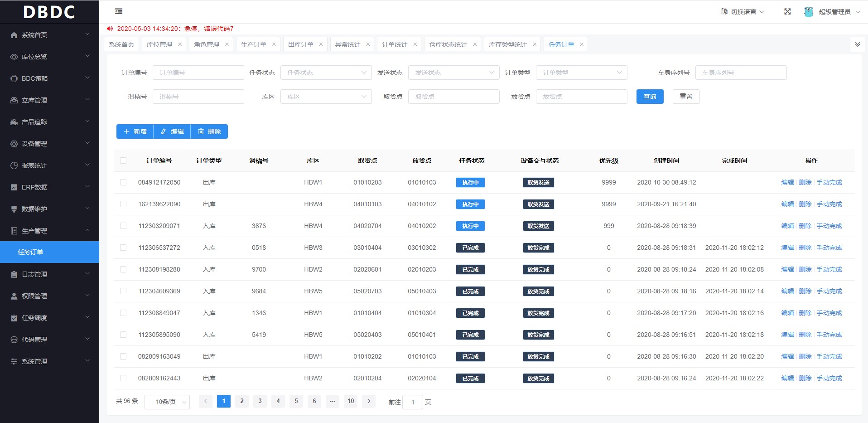This screenshot has width=868, height=423.
Task: Click the fullscreen toggle icon
Action: point(787,12)
